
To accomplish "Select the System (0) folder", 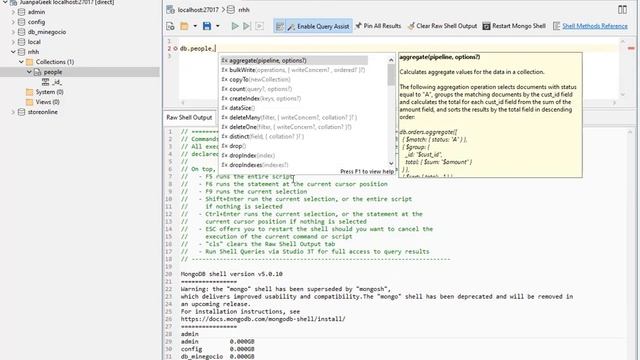I will pyautogui.click(x=49, y=92).
